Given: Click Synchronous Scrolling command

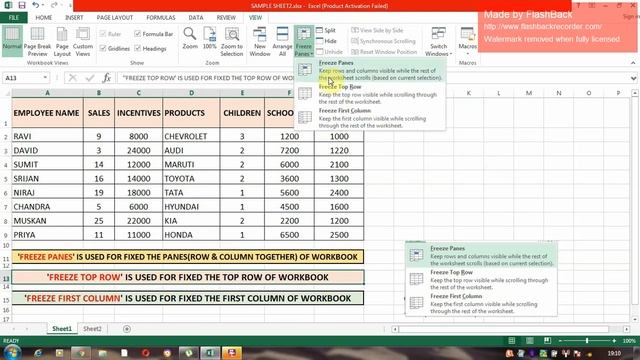Looking at the screenshot, I should click(x=383, y=41).
